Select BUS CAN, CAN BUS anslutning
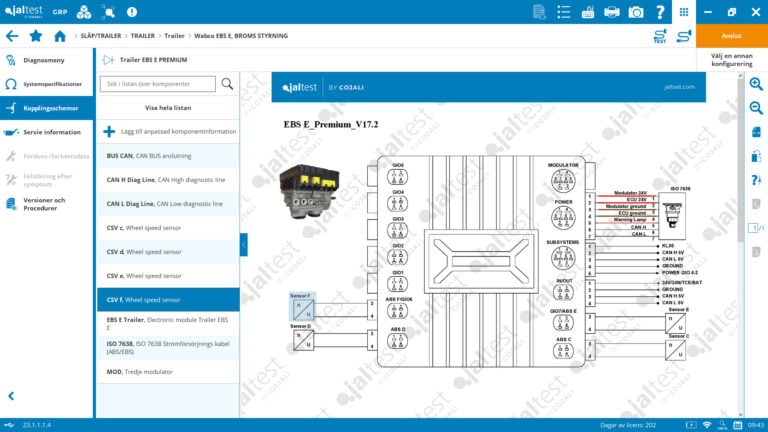 [168, 156]
